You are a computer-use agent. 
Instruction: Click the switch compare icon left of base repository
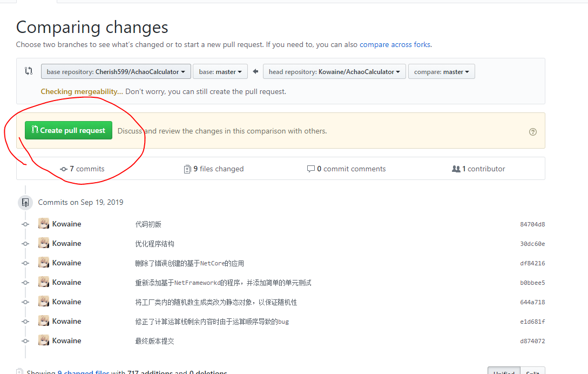click(x=29, y=71)
